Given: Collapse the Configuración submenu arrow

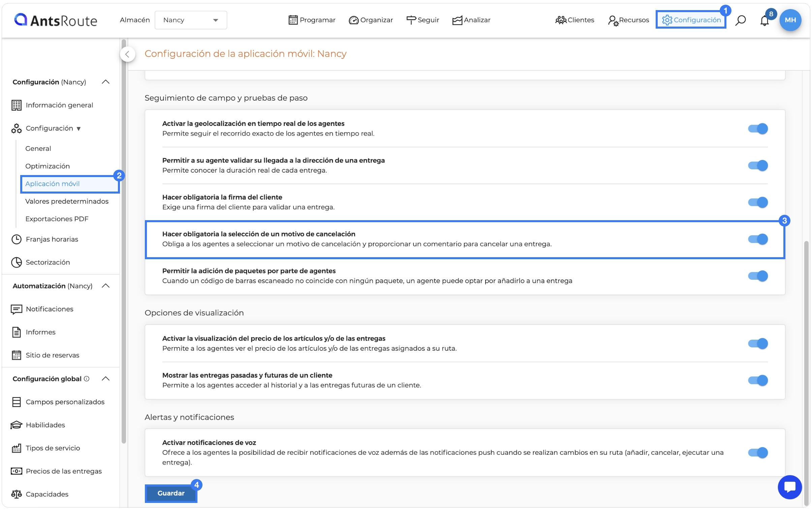Looking at the screenshot, I should pos(79,129).
